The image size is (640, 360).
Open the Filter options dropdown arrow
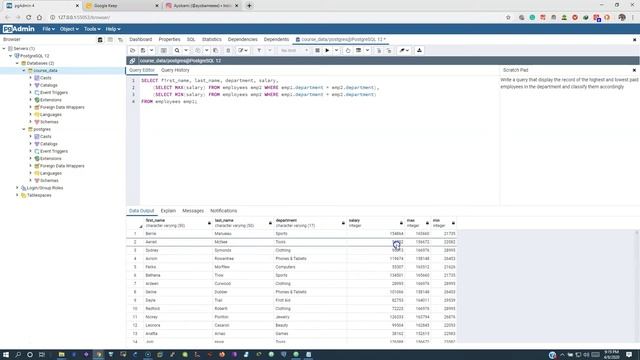pyautogui.click(x=269, y=51)
